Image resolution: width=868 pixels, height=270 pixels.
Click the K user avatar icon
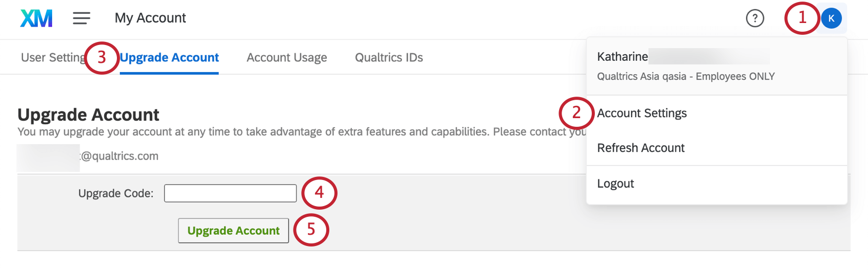pos(831,18)
